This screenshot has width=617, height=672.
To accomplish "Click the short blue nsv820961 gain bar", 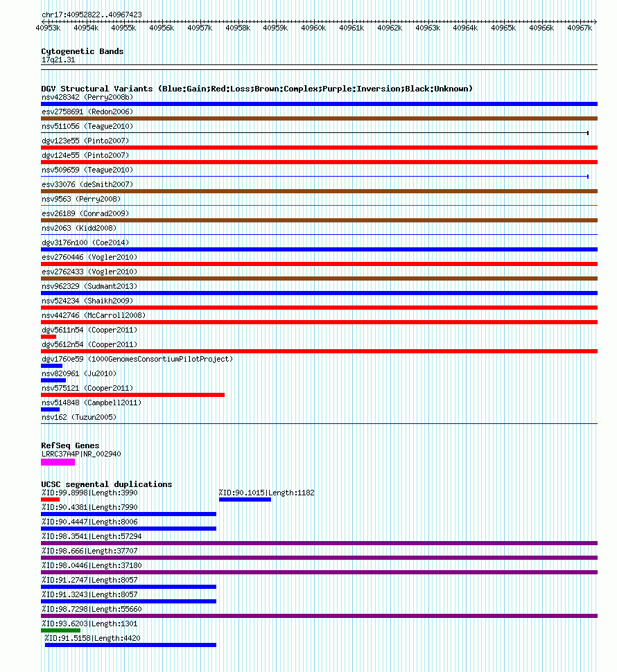I will tap(53, 380).
